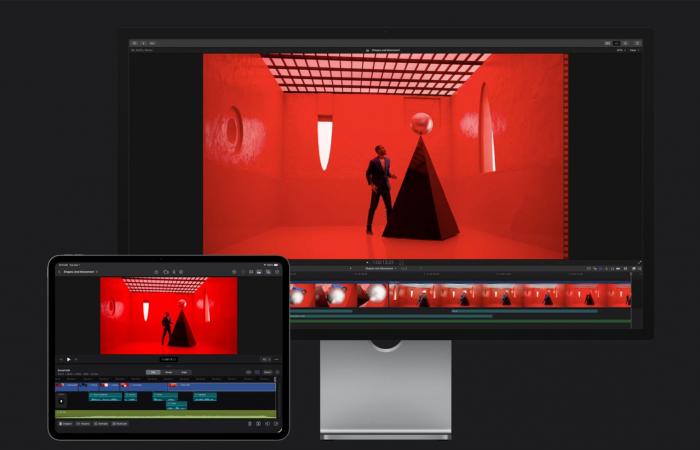Screen dimensions: 700x450
Task: Click the trash icon in iPad bottom-right
Action: coord(248,424)
